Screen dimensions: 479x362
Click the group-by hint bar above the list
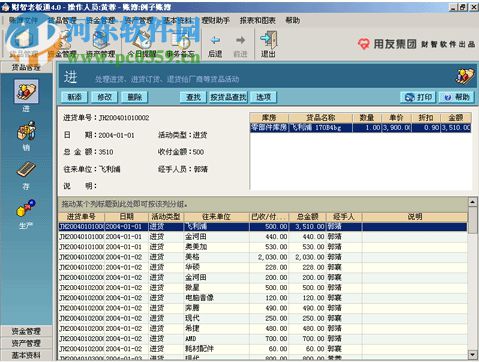[x=263, y=204]
